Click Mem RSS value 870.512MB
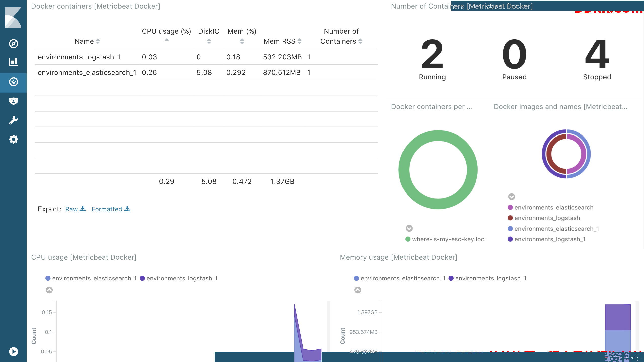 (x=282, y=73)
